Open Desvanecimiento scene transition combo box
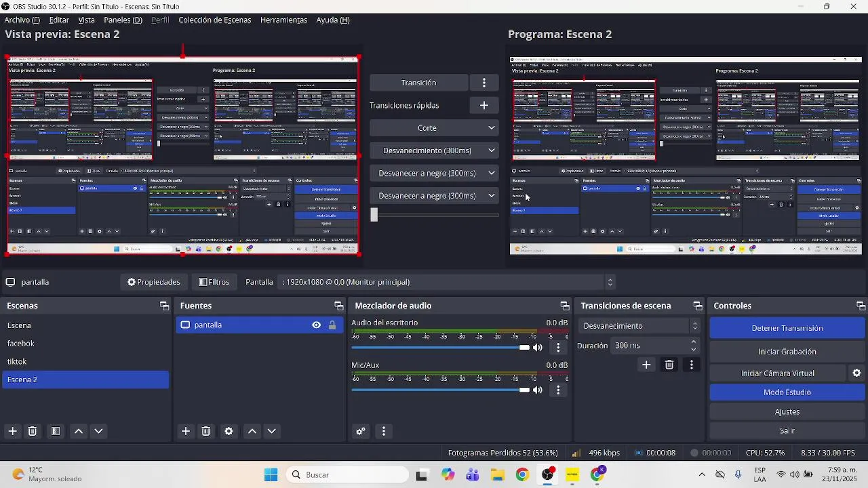This screenshot has height=488, width=868. point(639,326)
